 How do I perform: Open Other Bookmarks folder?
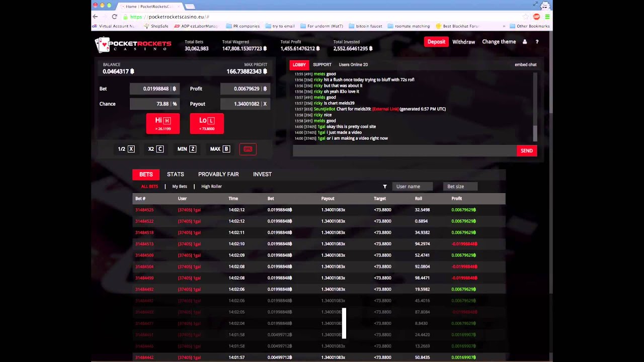(x=529, y=26)
